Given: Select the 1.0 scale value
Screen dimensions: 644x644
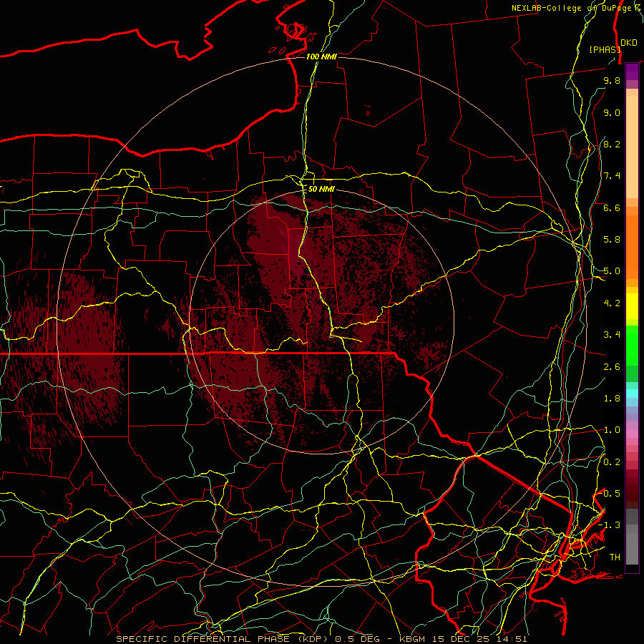Looking at the screenshot, I should point(612,430).
